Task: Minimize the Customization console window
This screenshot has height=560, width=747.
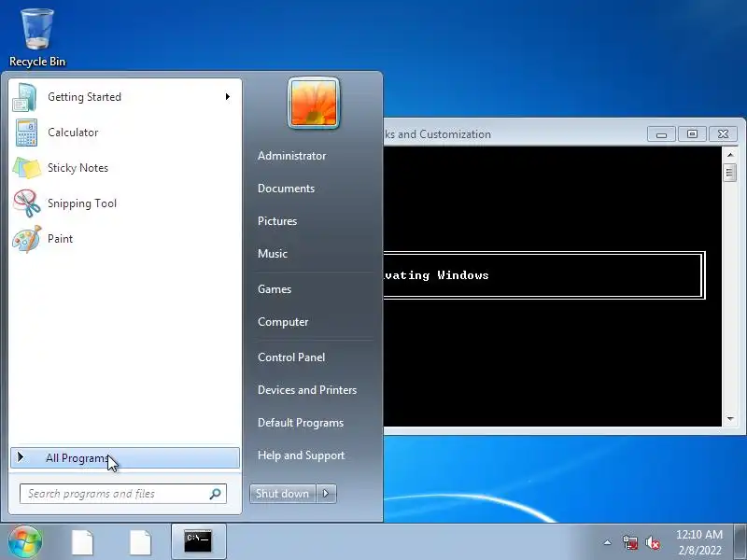Action: (661, 134)
